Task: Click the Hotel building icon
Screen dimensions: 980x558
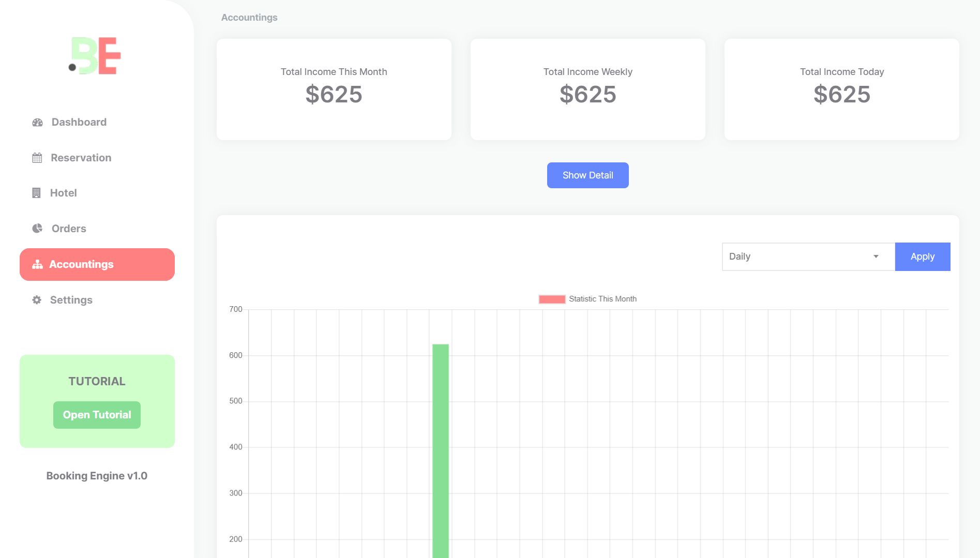Action: pyautogui.click(x=36, y=193)
